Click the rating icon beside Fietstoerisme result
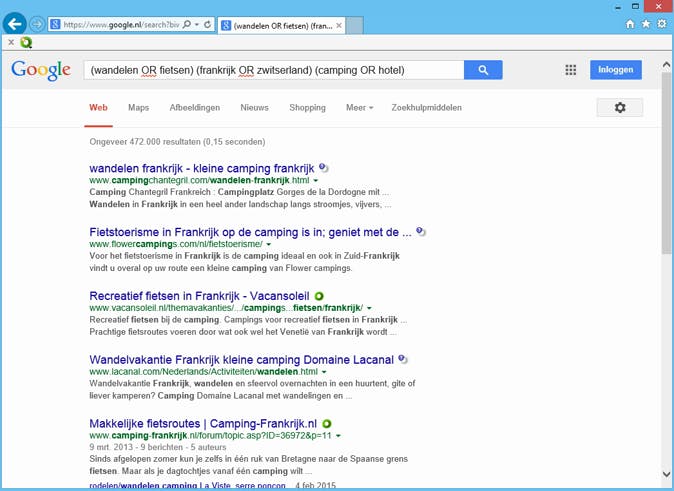This screenshot has width=674, height=491. pyautogui.click(x=421, y=232)
